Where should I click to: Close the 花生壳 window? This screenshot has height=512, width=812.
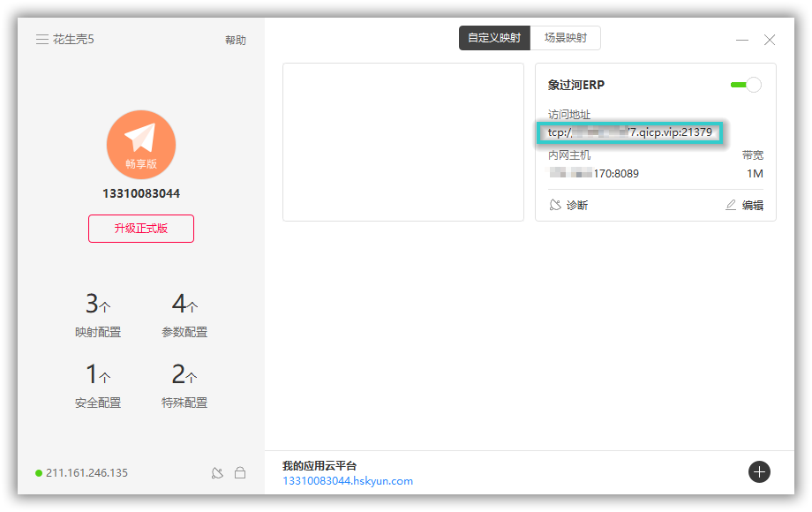coord(770,40)
